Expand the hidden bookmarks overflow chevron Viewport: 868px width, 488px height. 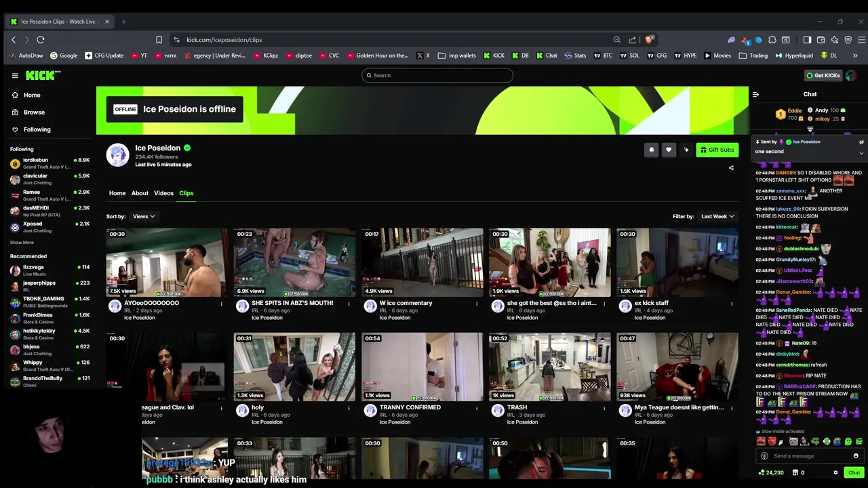click(854, 56)
